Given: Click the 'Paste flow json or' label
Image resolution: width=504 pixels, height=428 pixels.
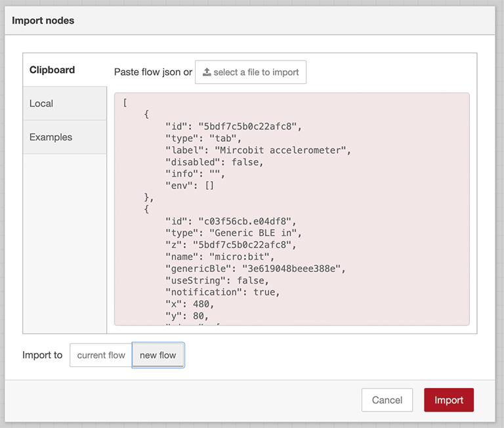Looking at the screenshot, I should [x=153, y=72].
